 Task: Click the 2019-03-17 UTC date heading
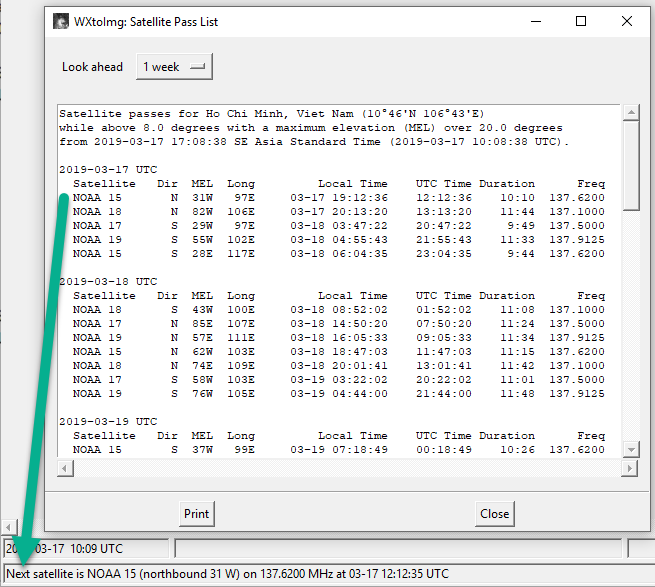108,170
